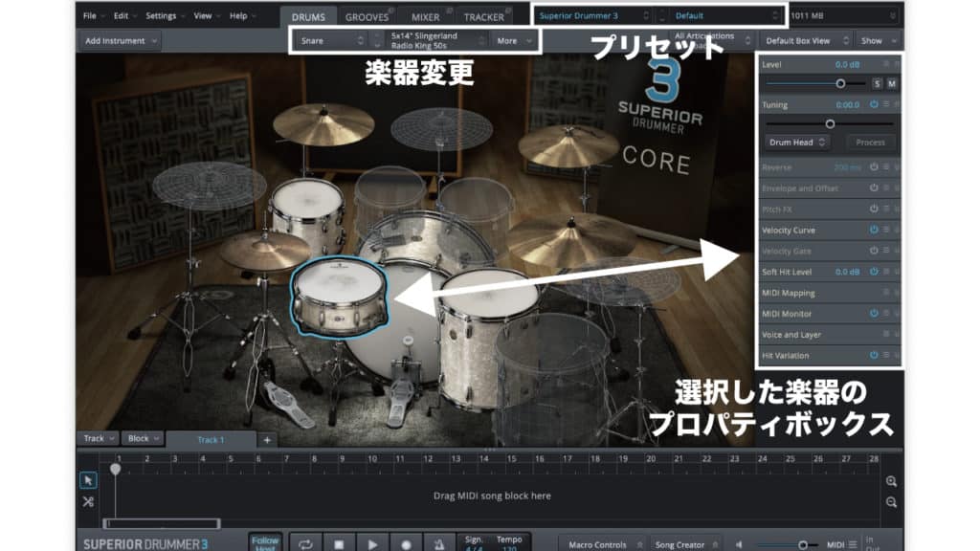Viewport: 980px width, 551px height.
Task: Switch to the TRACKER tab
Action: coord(484,17)
